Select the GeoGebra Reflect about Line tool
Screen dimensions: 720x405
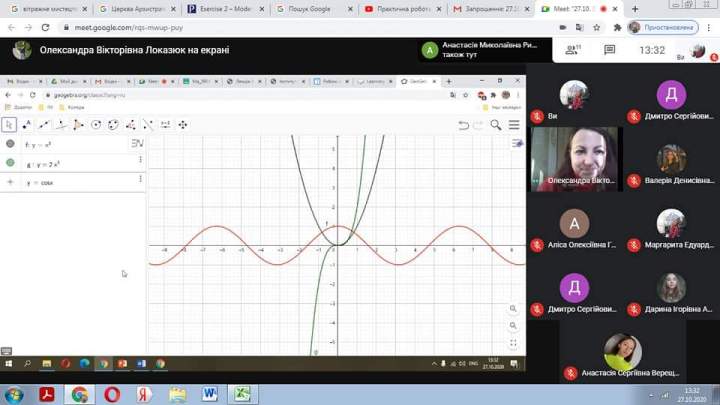[148, 124]
